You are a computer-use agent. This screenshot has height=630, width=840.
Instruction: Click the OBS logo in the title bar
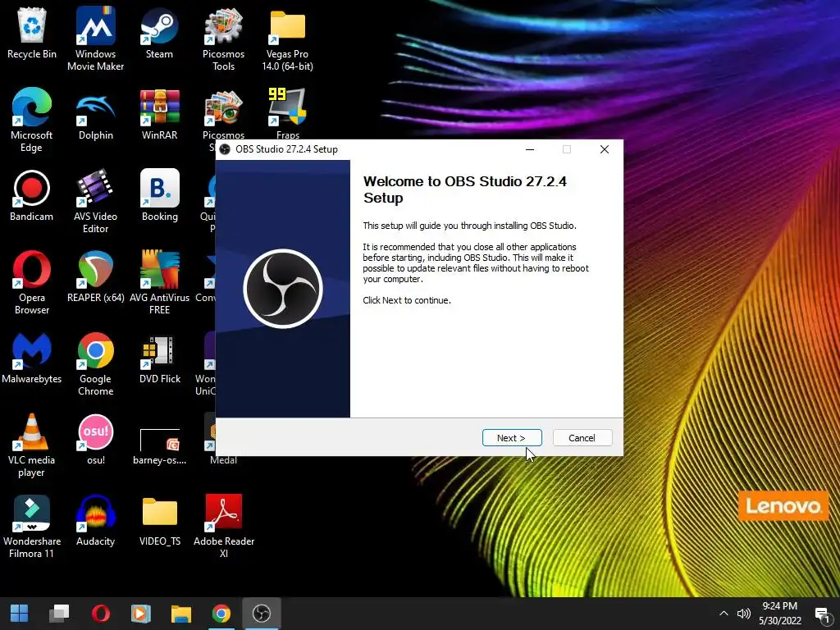pos(225,149)
